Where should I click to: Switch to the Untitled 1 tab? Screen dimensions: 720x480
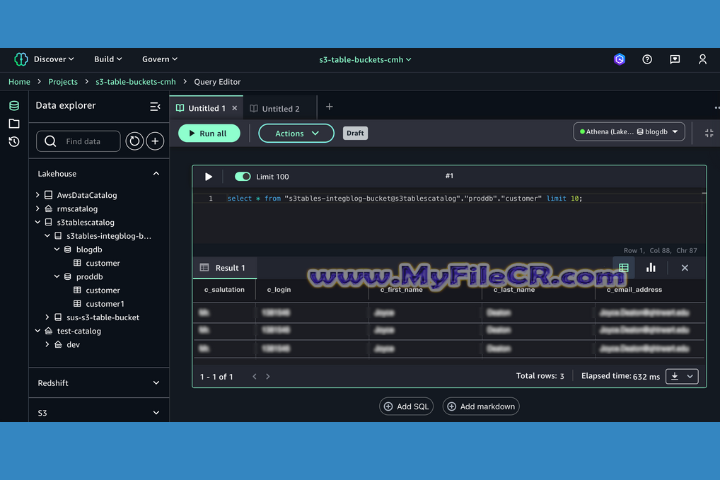pos(206,108)
